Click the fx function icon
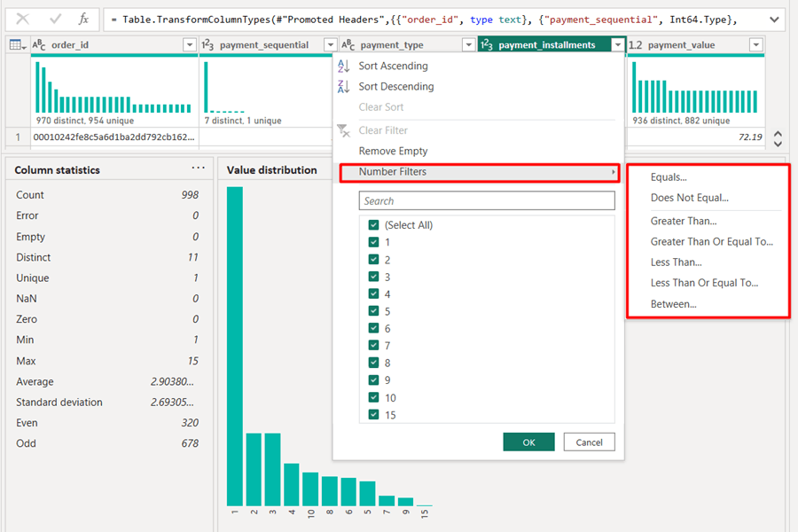 coord(83,20)
